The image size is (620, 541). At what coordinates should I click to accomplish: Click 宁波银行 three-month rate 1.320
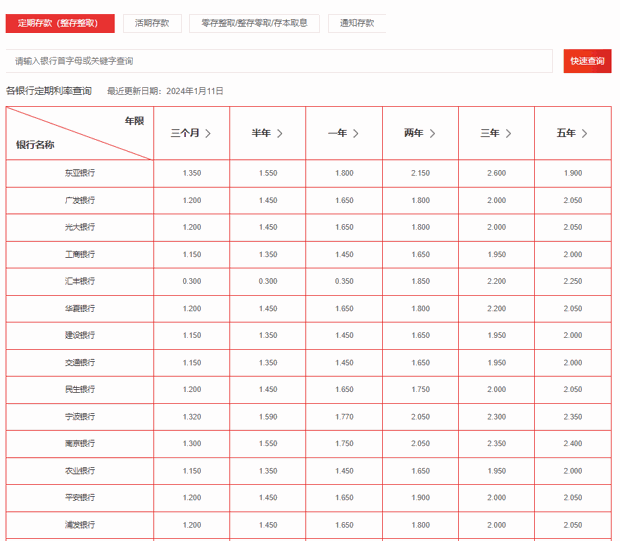coord(192,417)
